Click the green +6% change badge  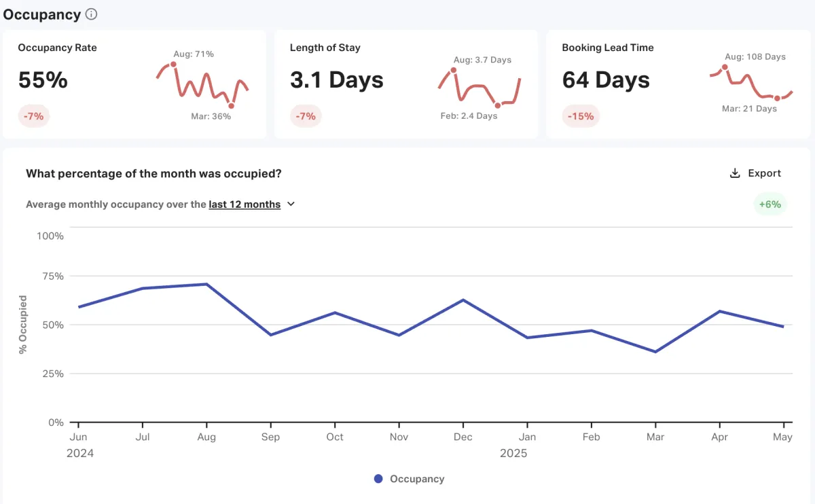pos(770,204)
